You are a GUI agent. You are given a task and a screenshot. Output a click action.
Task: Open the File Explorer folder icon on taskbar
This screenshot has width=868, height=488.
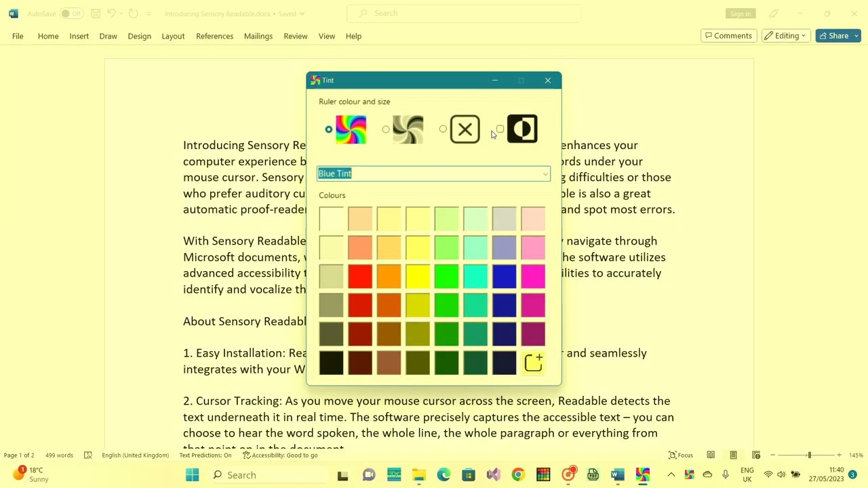click(x=418, y=475)
